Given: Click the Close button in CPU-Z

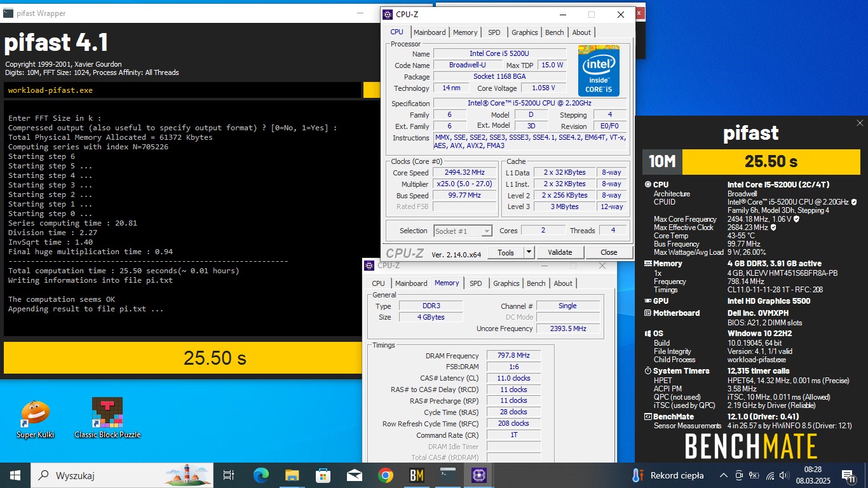Looking at the screenshot, I should coord(609,252).
